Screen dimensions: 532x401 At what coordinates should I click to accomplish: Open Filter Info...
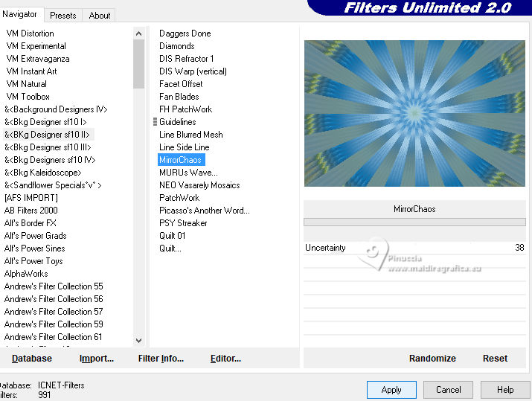pyautogui.click(x=161, y=359)
